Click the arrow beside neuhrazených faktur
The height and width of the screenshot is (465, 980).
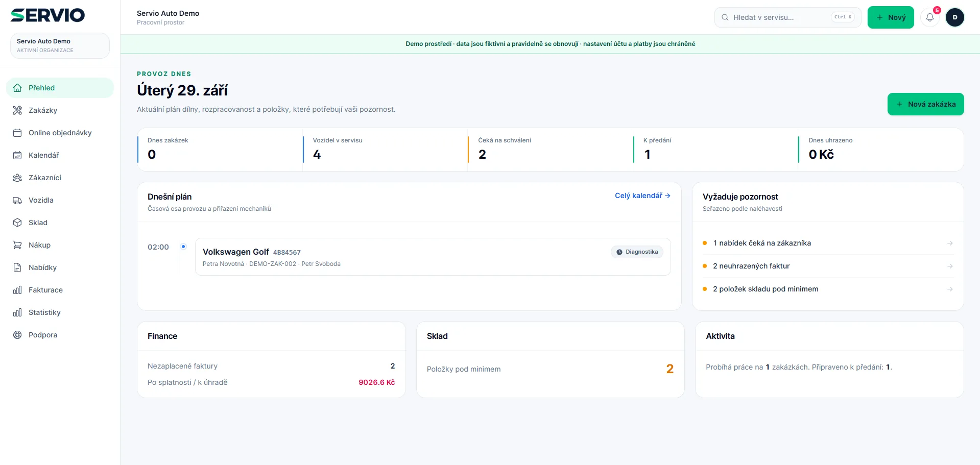[x=950, y=266]
